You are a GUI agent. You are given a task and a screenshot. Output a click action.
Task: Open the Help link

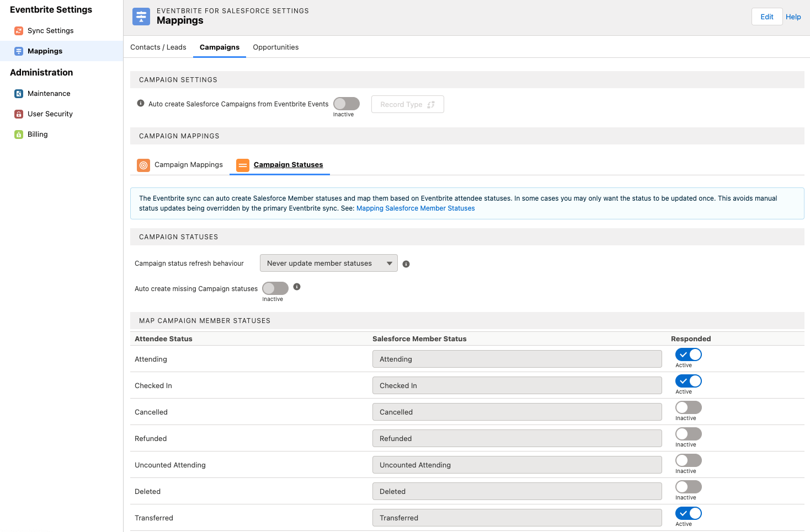(x=793, y=17)
